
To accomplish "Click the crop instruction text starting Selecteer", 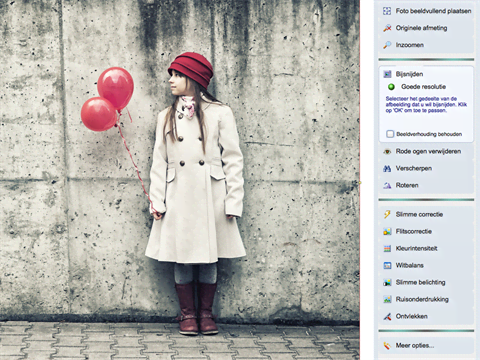I will click(x=426, y=104).
